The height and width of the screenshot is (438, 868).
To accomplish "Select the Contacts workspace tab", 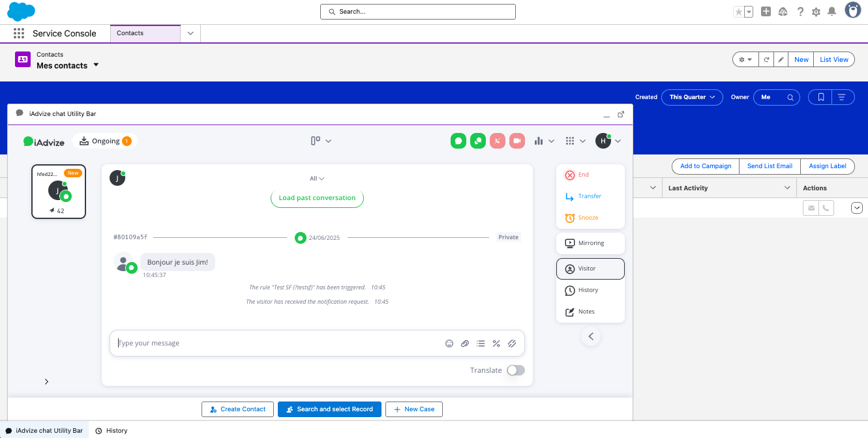I will point(145,33).
